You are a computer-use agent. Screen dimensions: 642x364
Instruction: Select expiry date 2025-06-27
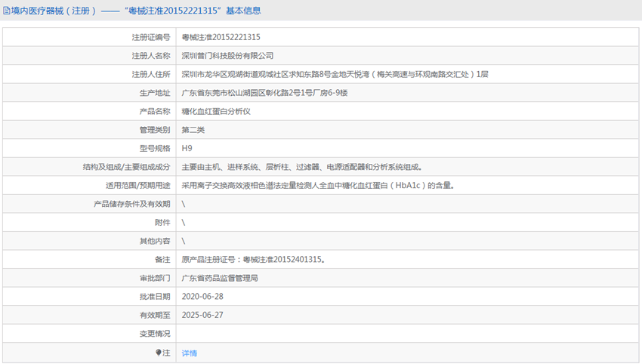click(x=202, y=315)
